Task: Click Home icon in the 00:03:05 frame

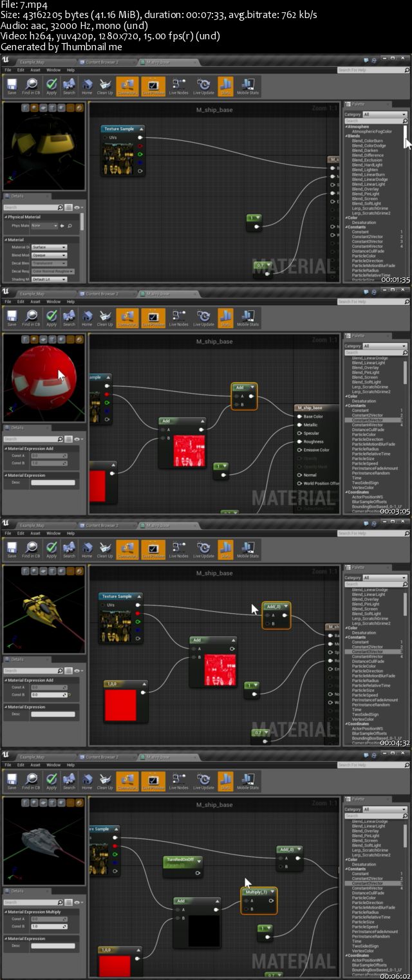Action: 87,317
